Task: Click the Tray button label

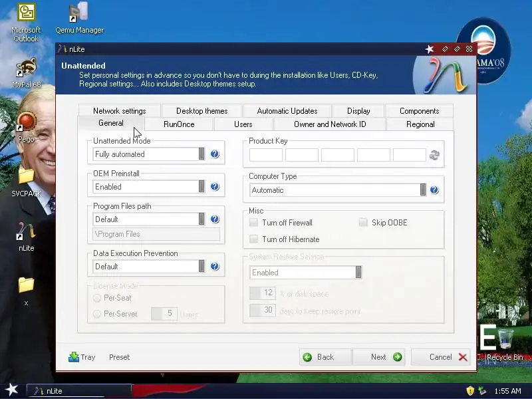Action: coord(88,357)
